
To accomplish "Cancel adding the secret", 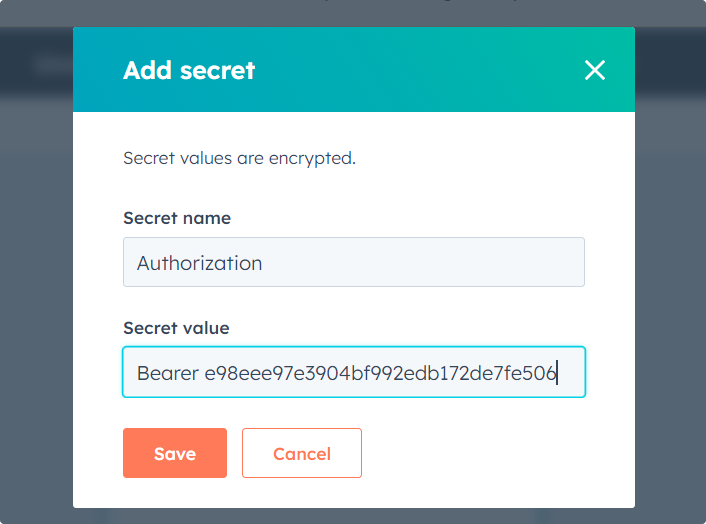I will 301,453.
